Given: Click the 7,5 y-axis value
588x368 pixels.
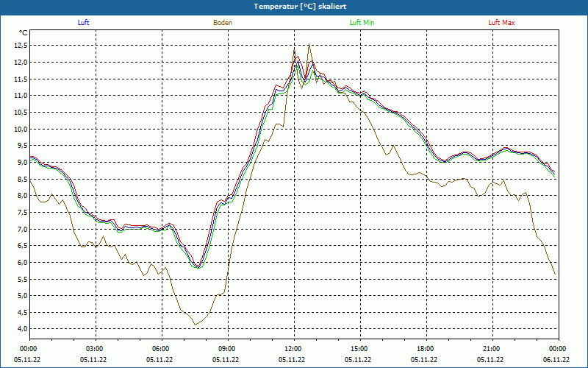Looking at the screenshot, I should [22, 213].
